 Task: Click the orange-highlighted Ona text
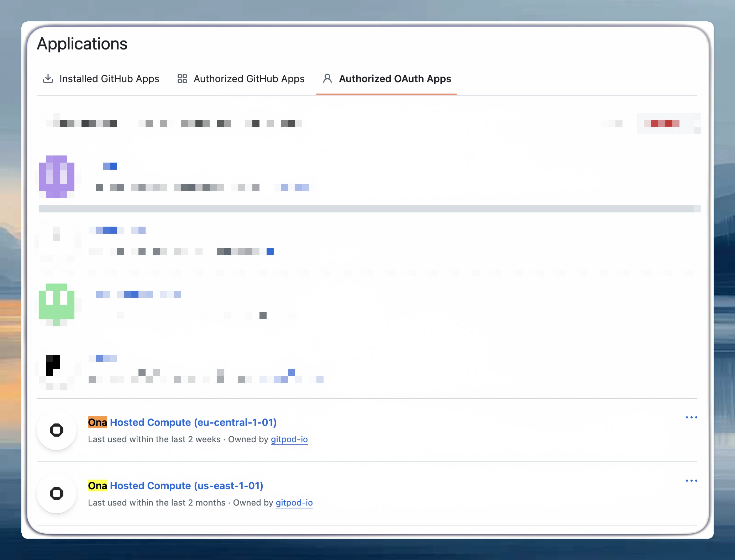(97, 422)
